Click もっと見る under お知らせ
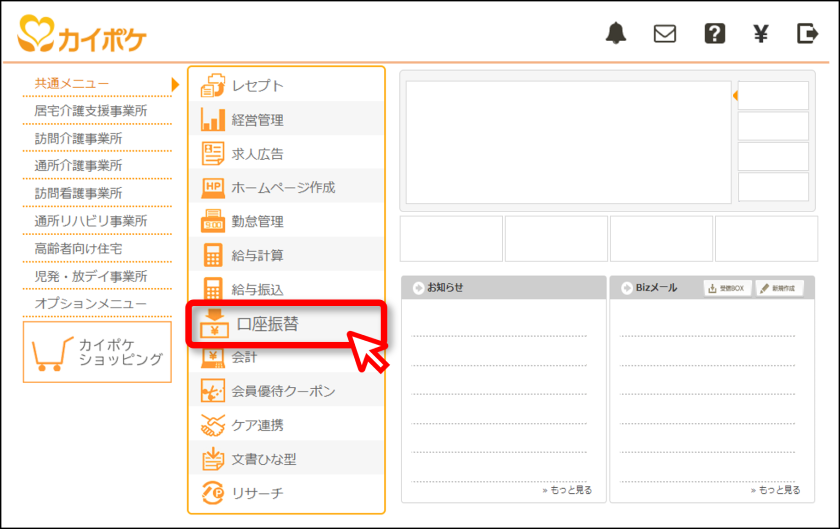Viewport: 840px width, 529px height. tap(567, 490)
